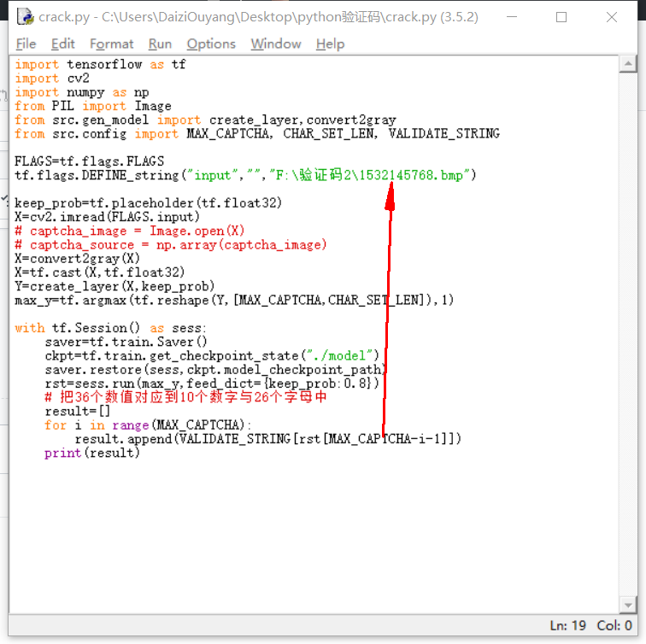Maximize the crack.py window
Screen dimensions: 646x644
[561, 17]
